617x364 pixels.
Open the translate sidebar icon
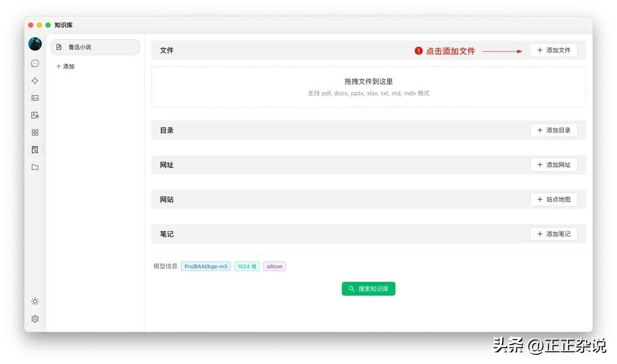click(x=35, y=115)
